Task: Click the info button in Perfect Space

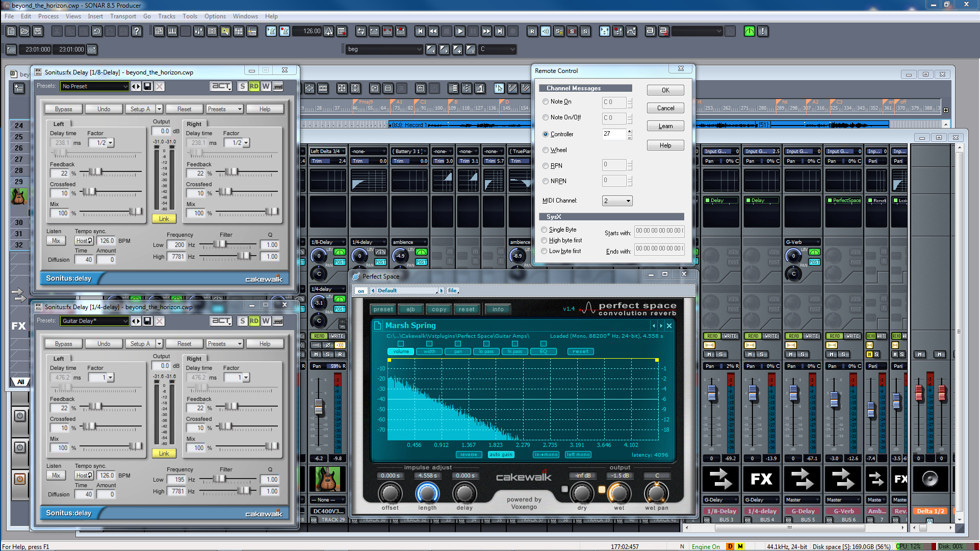Action: 498,309
